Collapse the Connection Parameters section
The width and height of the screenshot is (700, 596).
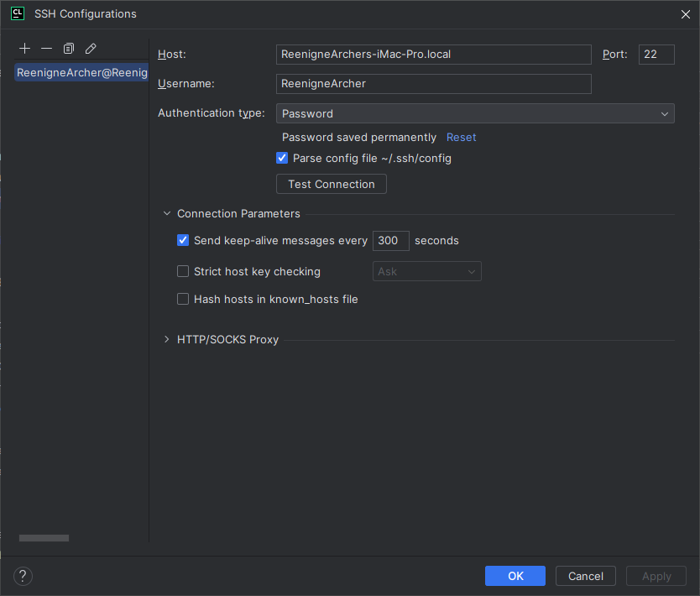tap(166, 213)
